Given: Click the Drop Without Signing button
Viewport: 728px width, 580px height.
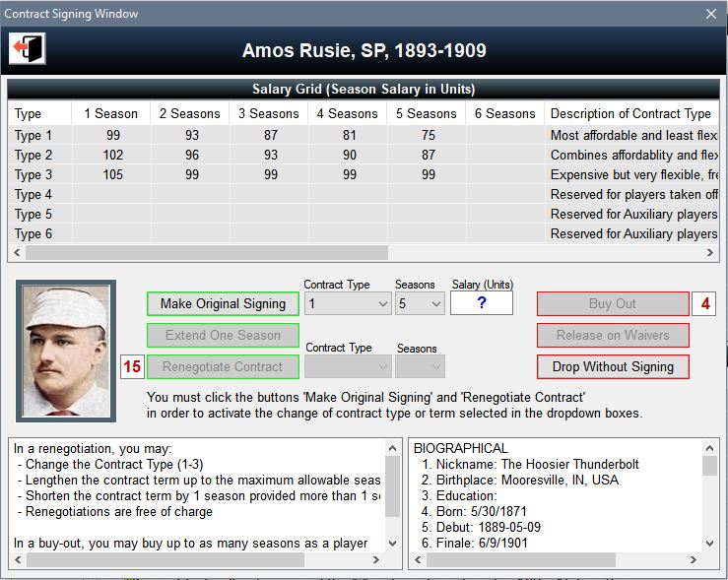Looking at the screenshot, I should pos(613,367).
